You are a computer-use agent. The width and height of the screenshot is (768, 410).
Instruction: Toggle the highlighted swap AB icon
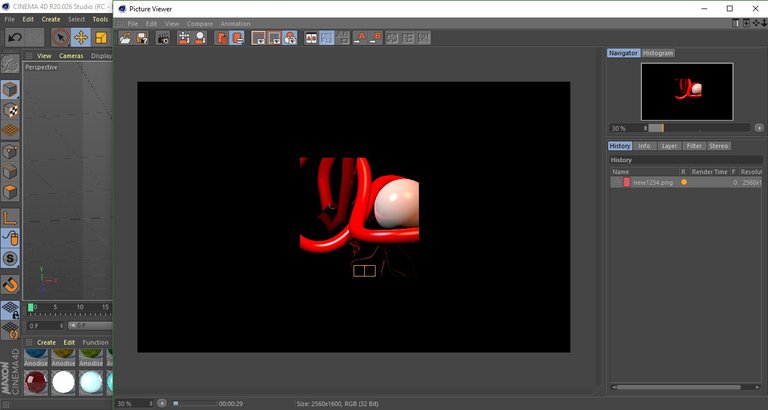[x=327, y=38]
